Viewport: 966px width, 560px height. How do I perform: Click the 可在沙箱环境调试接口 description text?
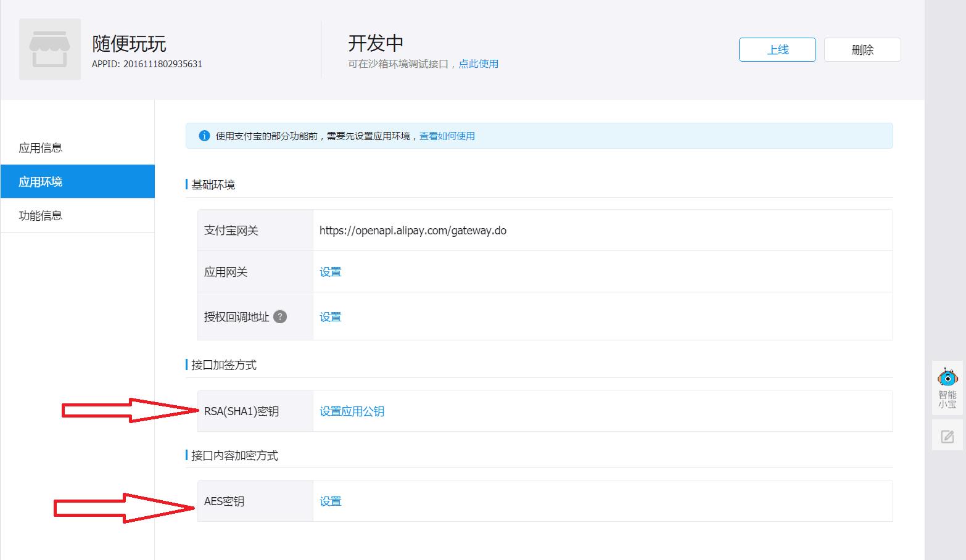[x=398, y=64]
